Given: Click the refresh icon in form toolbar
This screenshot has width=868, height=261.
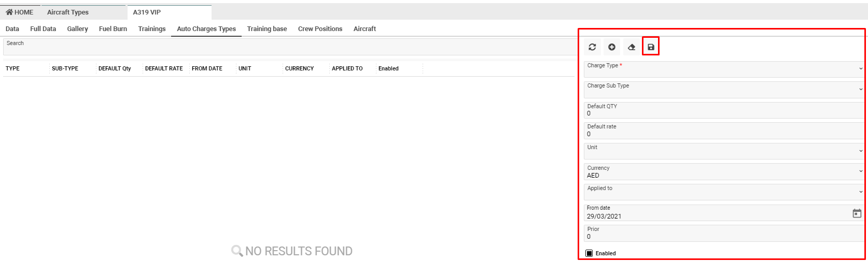Looking at the screenshot, I should 592,47.
